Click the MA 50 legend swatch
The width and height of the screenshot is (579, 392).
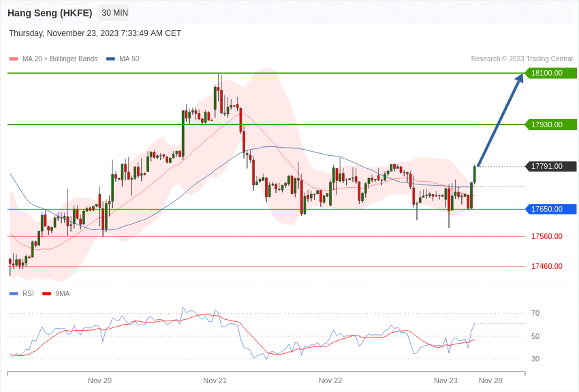(110, 59)
